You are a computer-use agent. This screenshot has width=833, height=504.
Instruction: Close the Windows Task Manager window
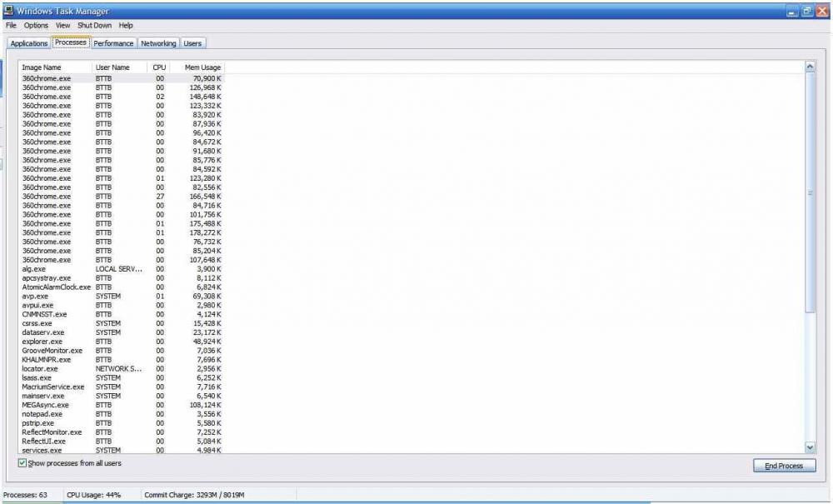pos(822,11)
